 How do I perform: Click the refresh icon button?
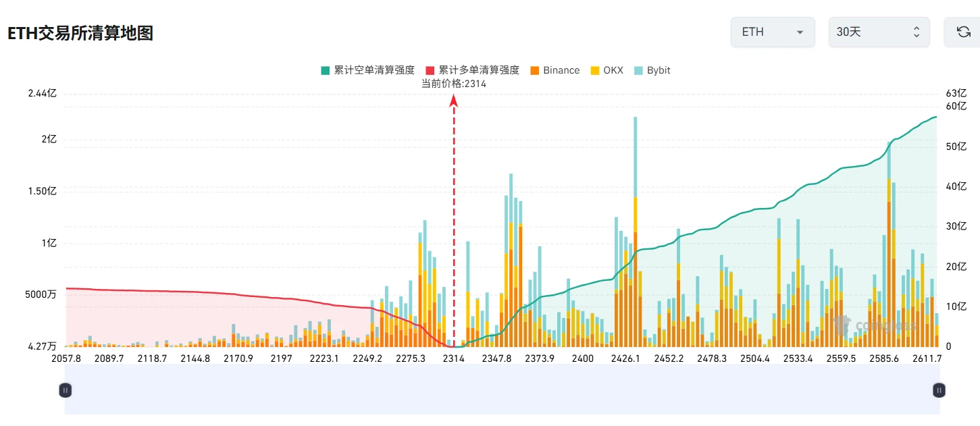964,32
